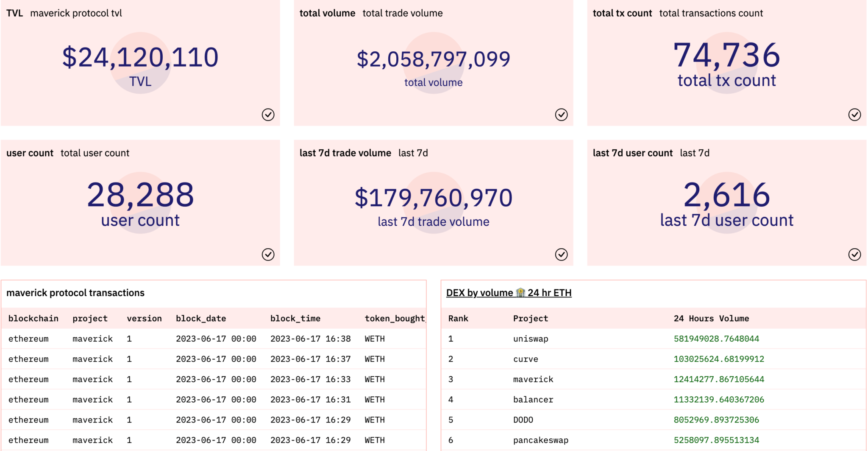868x451 pixels.
Task: Open the DEX by volume 24 hr ETH link
Action: point(509,292)
